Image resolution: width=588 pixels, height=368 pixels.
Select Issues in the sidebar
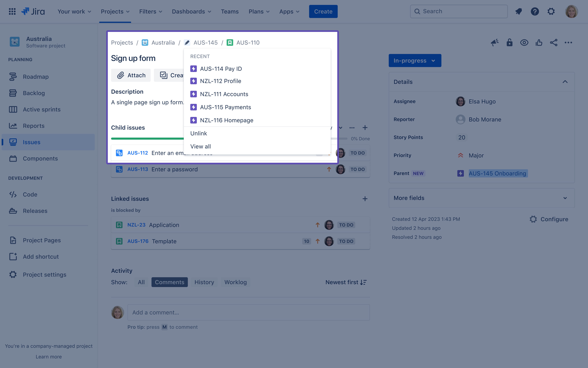point(48,142)
